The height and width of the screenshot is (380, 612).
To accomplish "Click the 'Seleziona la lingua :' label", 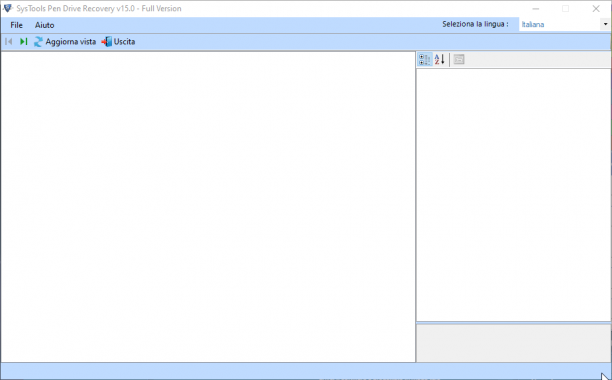I will [x=475, y=24].
